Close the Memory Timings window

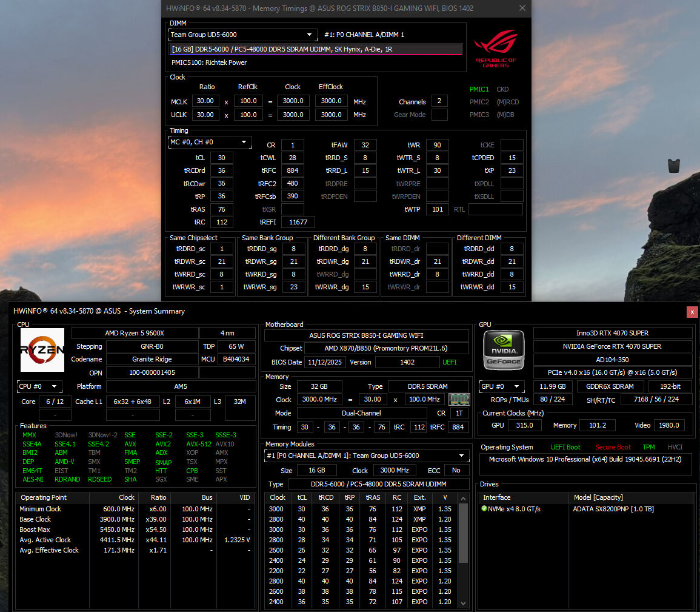pos(522,8)
